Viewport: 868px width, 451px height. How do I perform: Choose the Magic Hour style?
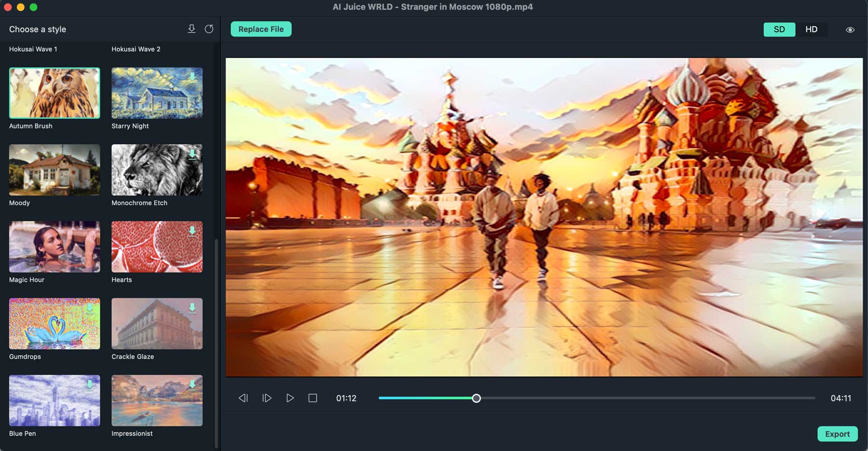click(x=54, y=246)
